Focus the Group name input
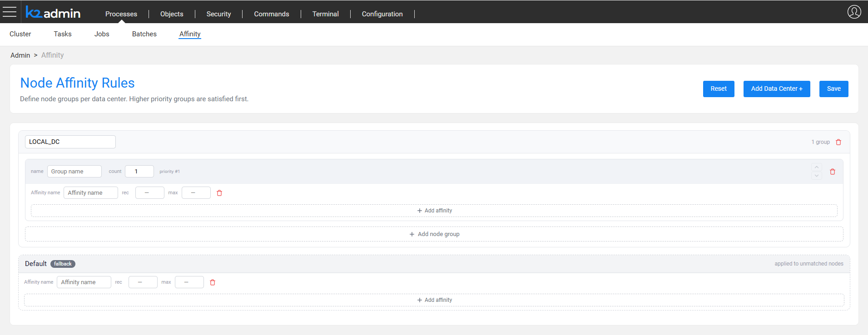 click(74, 172)
